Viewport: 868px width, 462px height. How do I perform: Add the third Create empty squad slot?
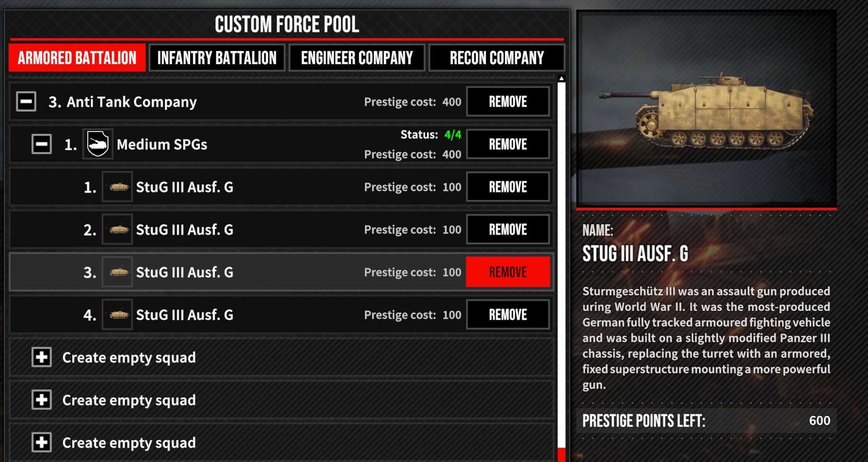pos(42,442)
